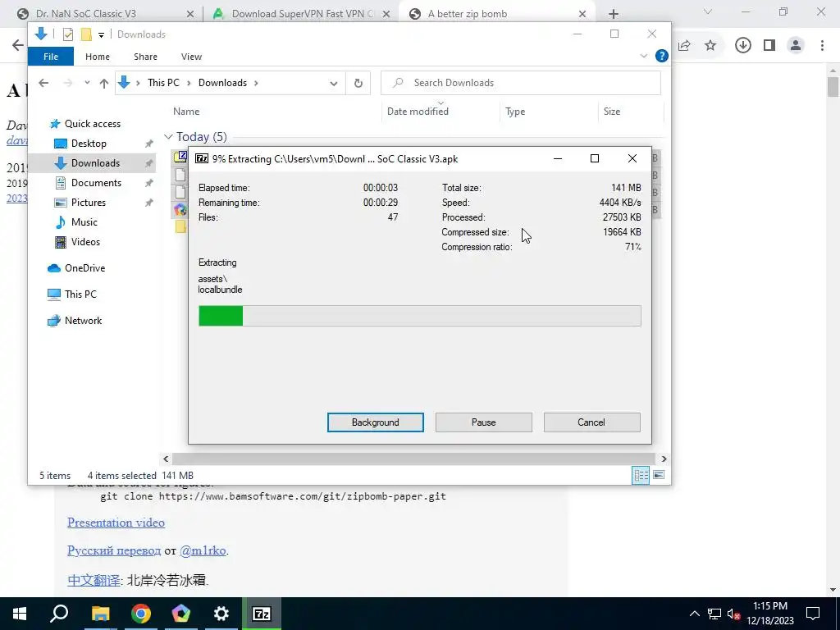The width and height of the screenshot is (840, 630).
Task: Expand chevron after This PC breadcrumb
Action: (189, 83)
